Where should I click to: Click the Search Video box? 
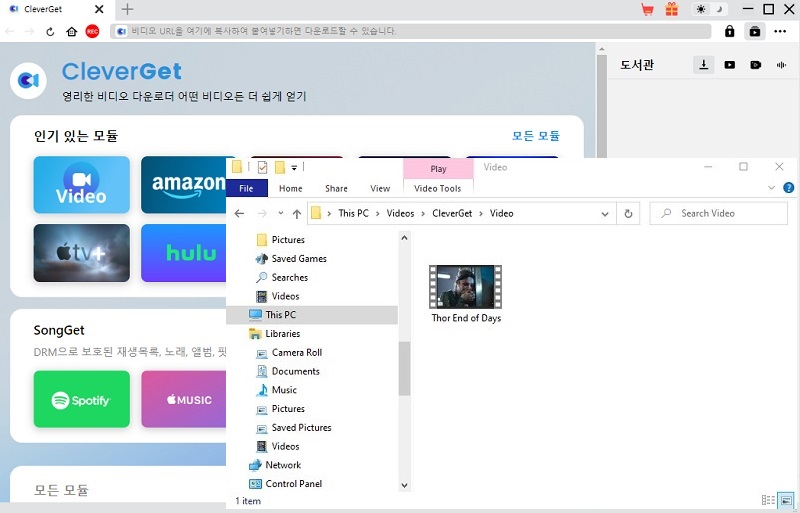(x=718, y=213)
